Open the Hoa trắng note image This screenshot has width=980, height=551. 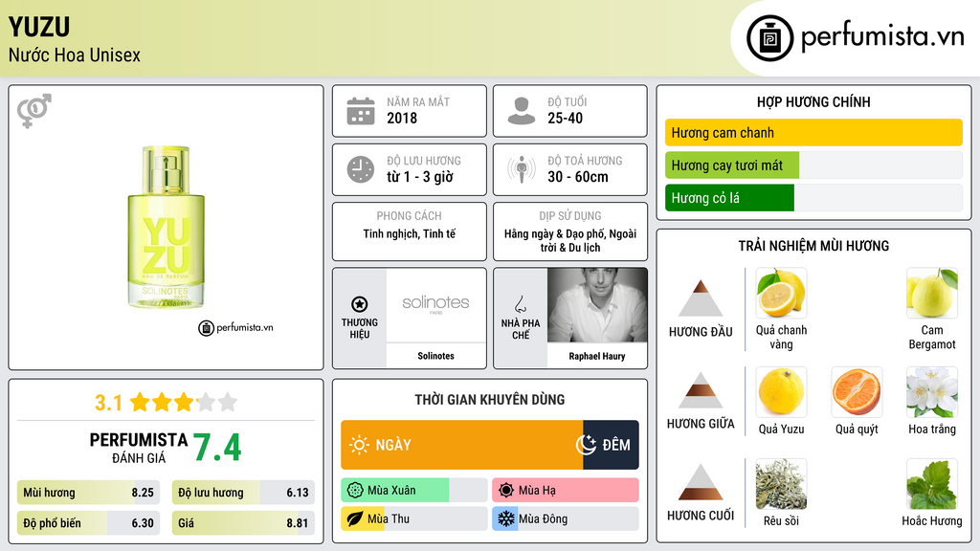coord(932,391)
